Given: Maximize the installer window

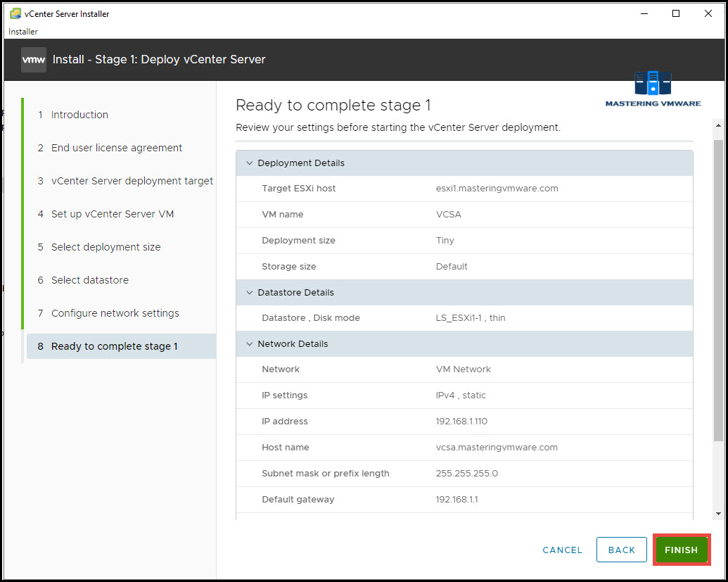Looking at the screenshot, I should point(676,13).
